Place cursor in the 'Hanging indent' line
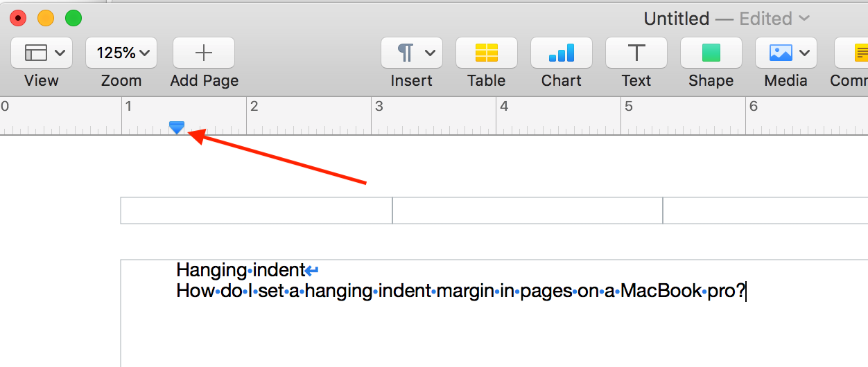The width and height of the screenshot is (868, 367). [x=241, y=269]
